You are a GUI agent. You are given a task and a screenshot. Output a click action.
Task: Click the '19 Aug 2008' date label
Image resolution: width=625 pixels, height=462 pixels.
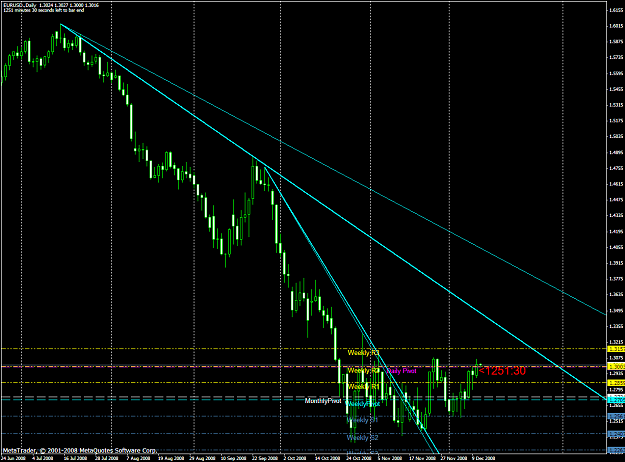point(170,458)
